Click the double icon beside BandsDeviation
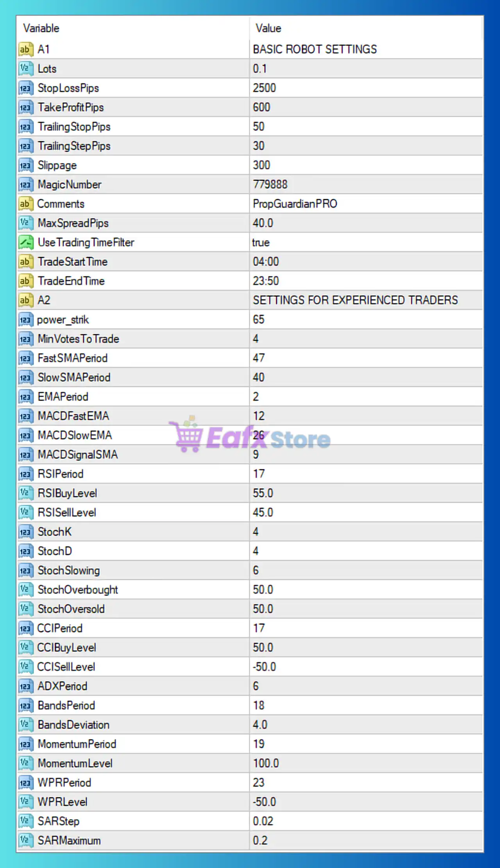This screenshot has height=868, width=500. (25, 725)
